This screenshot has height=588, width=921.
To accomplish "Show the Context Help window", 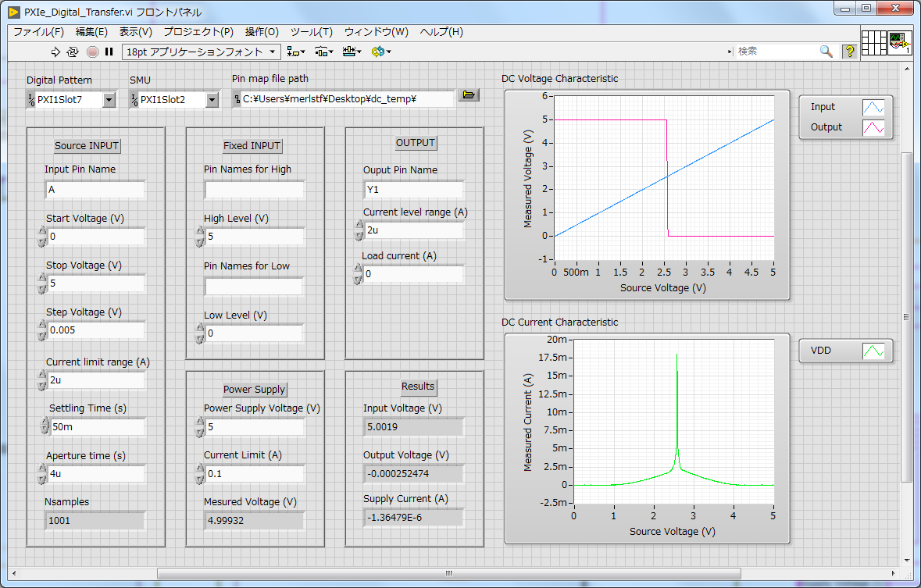I will 849,52.
